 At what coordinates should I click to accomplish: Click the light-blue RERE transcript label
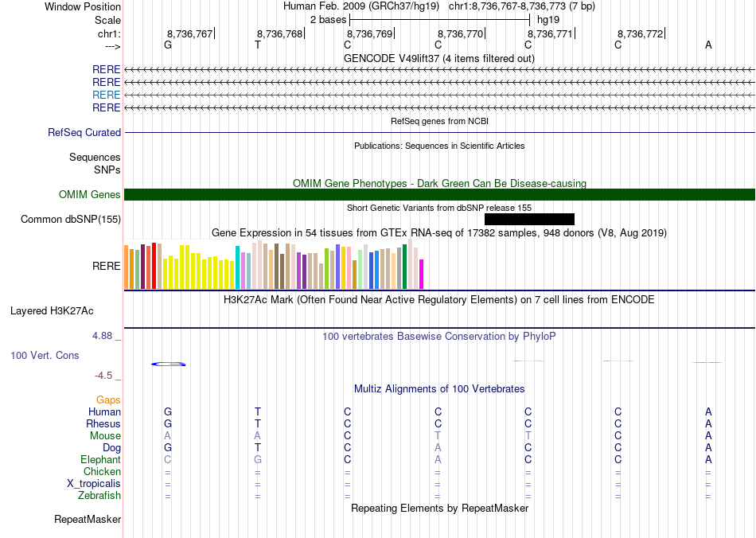106,95
